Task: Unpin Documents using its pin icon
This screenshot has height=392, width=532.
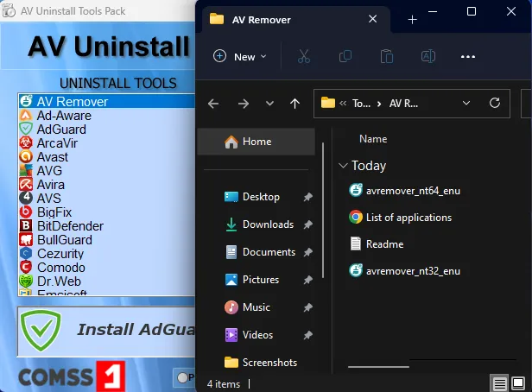Action: coord(307,252)
